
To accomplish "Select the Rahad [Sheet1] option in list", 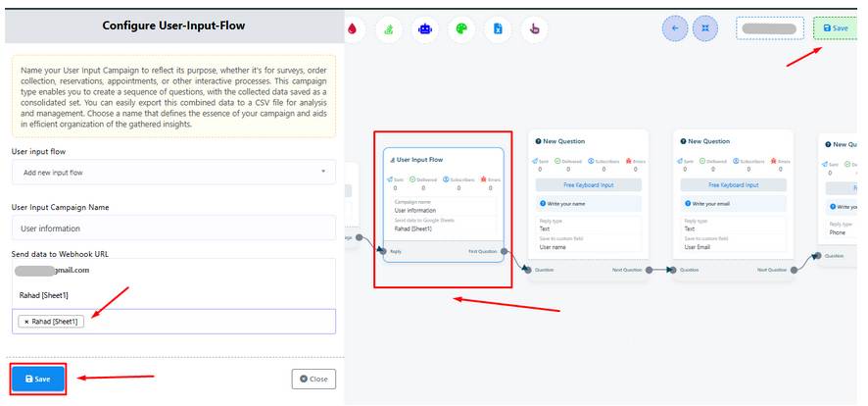I will tap(44, 294).
